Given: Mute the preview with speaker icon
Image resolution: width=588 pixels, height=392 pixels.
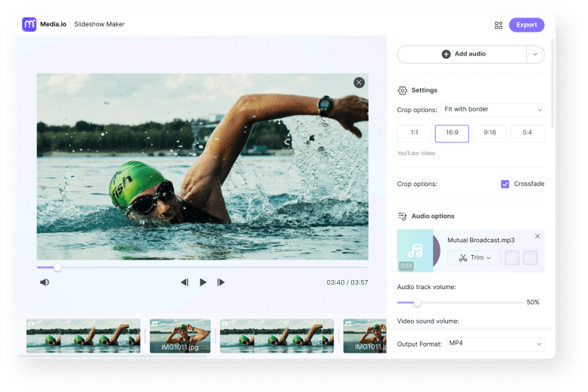Looking at the screenshot, I should [x=45, y=282].
